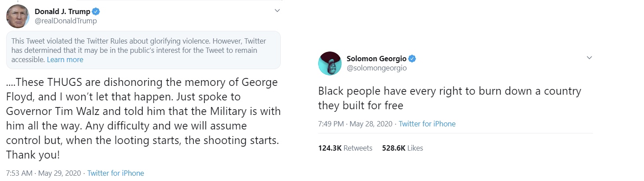Click Donald J. Trump's profile avatar
This screenshot has width=644, height=181.
tap(17, 16)
